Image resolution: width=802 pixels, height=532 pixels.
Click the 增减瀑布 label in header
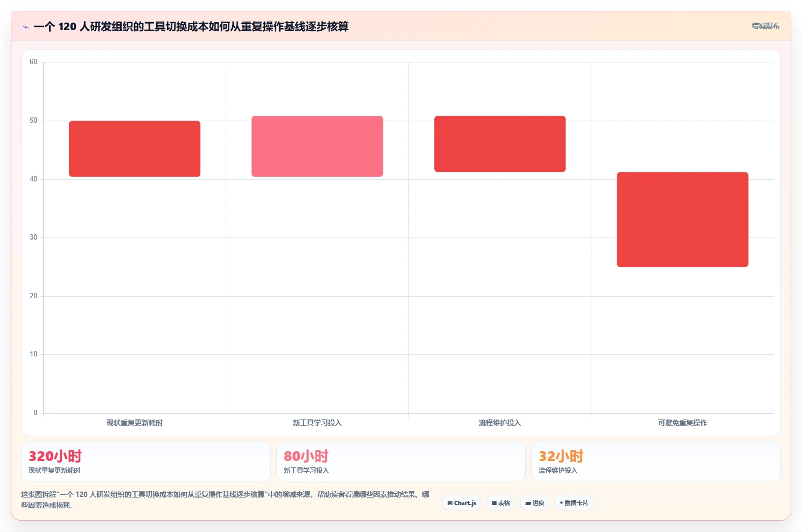(765, 26)
